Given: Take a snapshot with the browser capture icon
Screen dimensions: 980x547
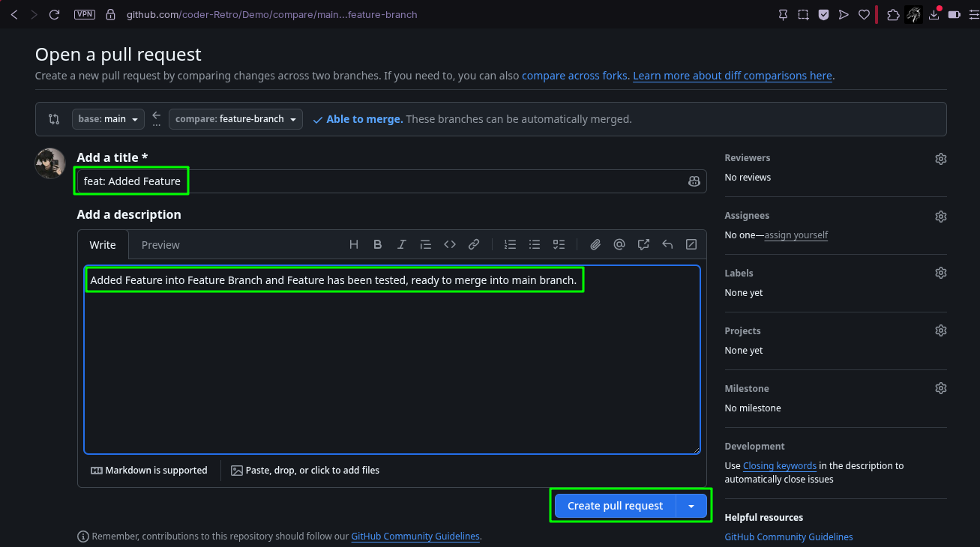Looking at the screenshot, I should 803,14.
